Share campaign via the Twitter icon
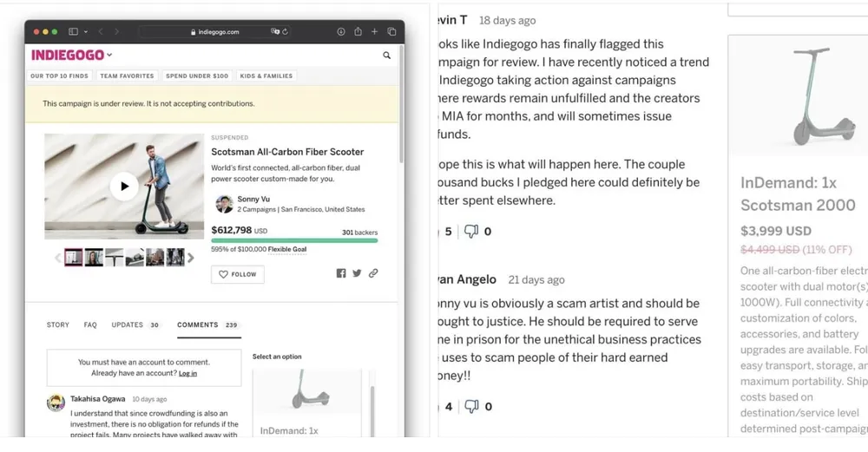This screenshot has height=452, width=868. pyautogui.click(x=357, y=273)
